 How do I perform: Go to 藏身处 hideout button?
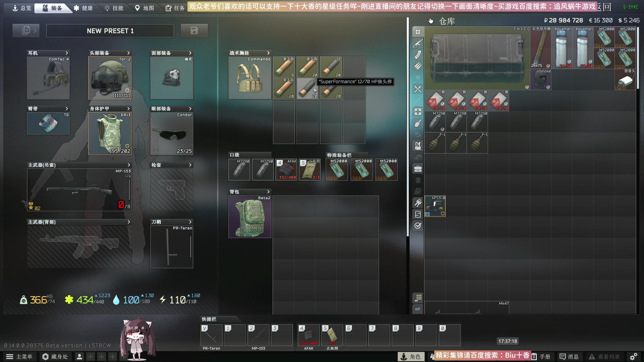tap(55, 356)
